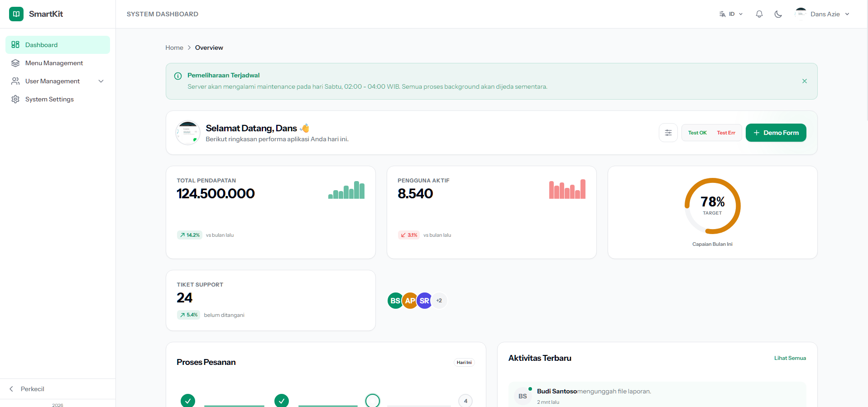Click the BS avatar in Aktivitas Terbaru

coord(523,396)
